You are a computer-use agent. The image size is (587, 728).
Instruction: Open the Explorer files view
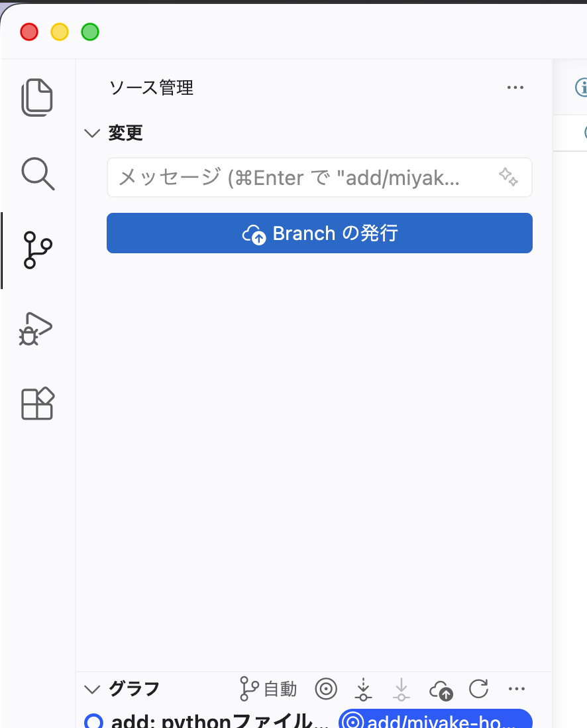[x=37, y=97]
